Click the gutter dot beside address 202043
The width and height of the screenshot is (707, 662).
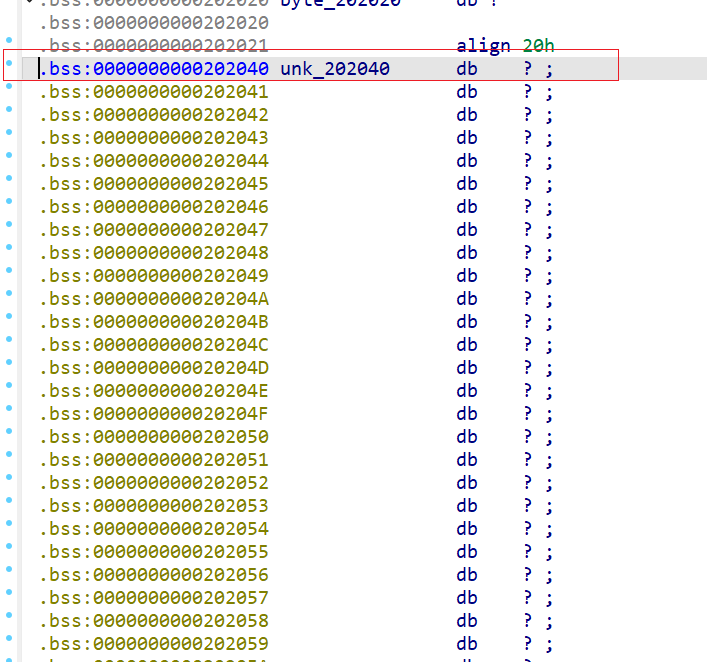[8, 132]
